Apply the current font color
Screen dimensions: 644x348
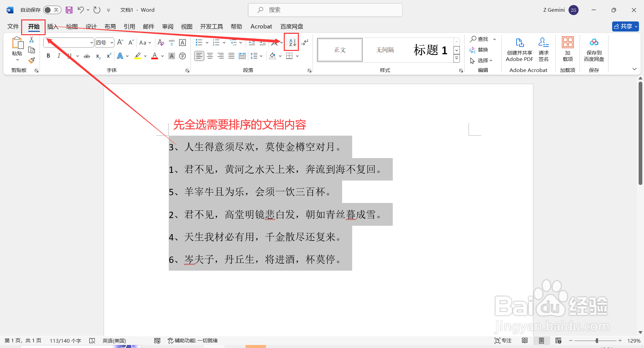(154, 56)
